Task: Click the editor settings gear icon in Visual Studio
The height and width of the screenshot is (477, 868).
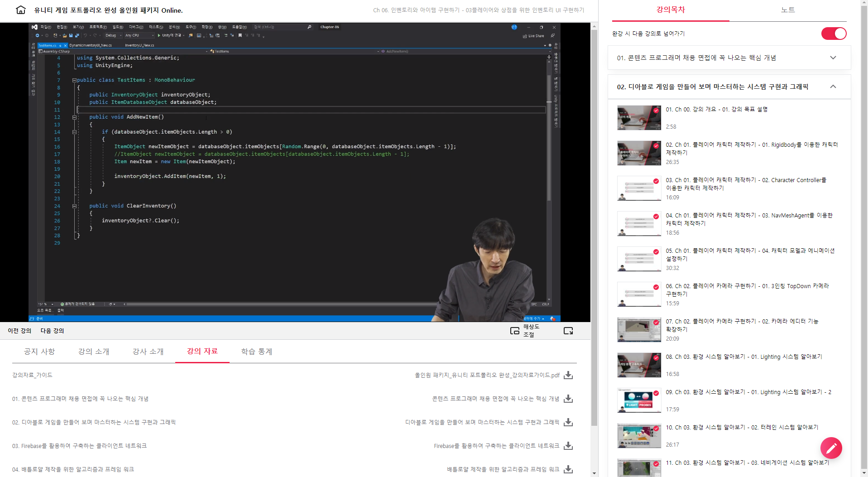Action: pos(550,45)
